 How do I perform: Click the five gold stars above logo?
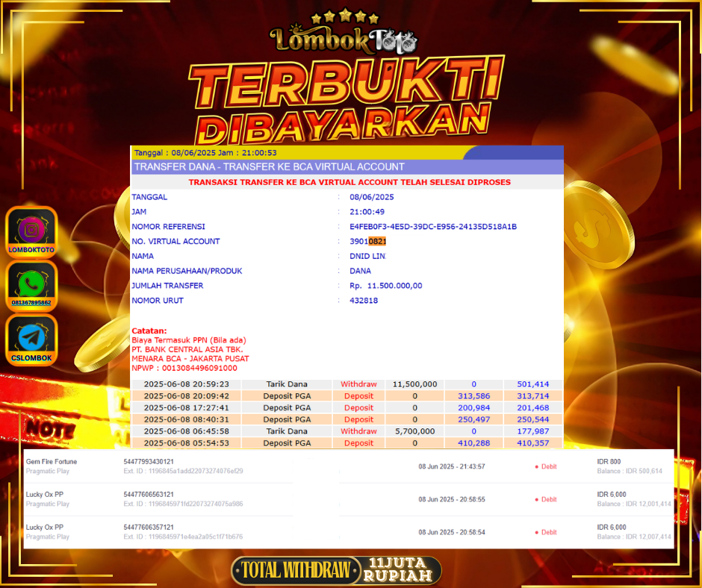344,16
